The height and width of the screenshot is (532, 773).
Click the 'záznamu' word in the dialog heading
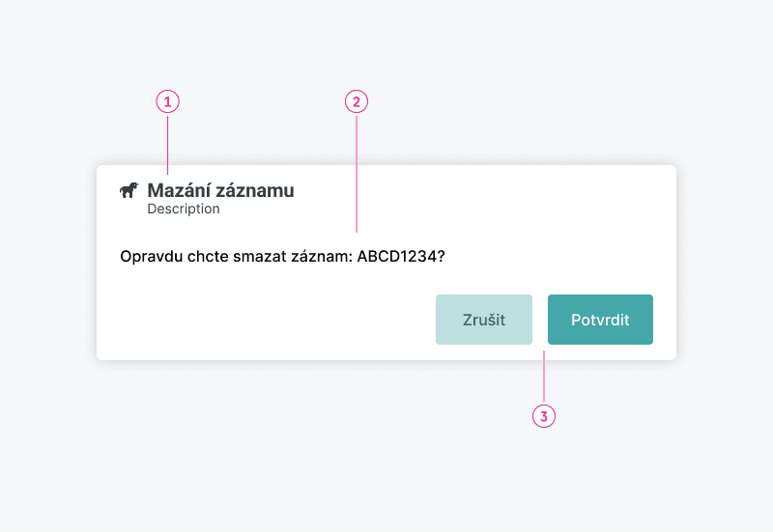[256, 190]
